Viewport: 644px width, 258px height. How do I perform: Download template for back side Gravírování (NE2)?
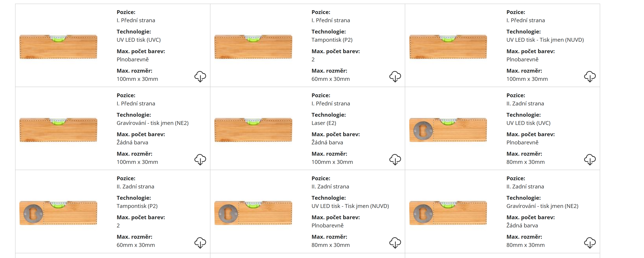click(x=590, y=243)
